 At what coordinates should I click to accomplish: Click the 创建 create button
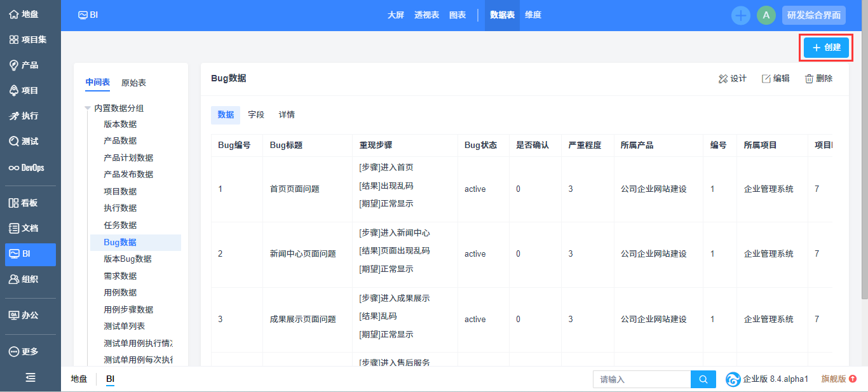826,48
